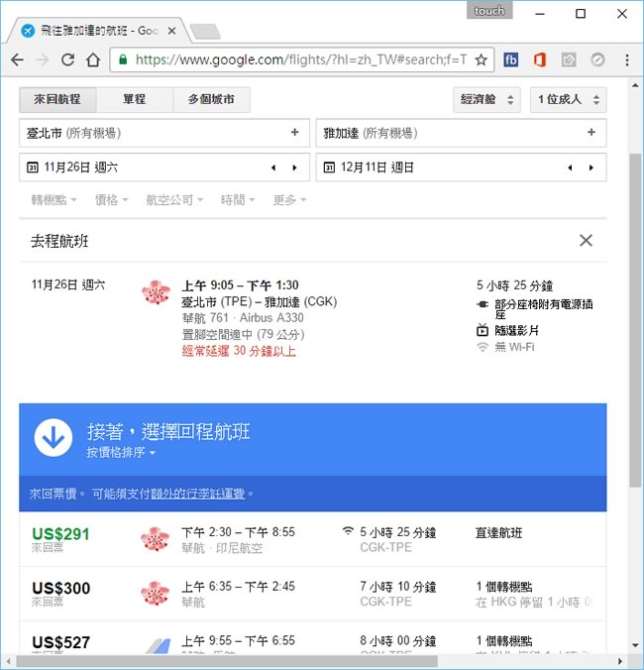This screenshot has width=644, height=670.
Task: Close the 去程航班 selected outbound flight
Action: (x=586, y=241)
